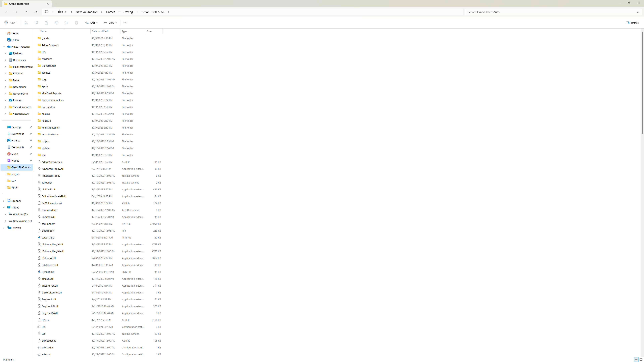Select Games in the breadcrumb path
This screenshot has height=362, width=644.
[110, 12]
